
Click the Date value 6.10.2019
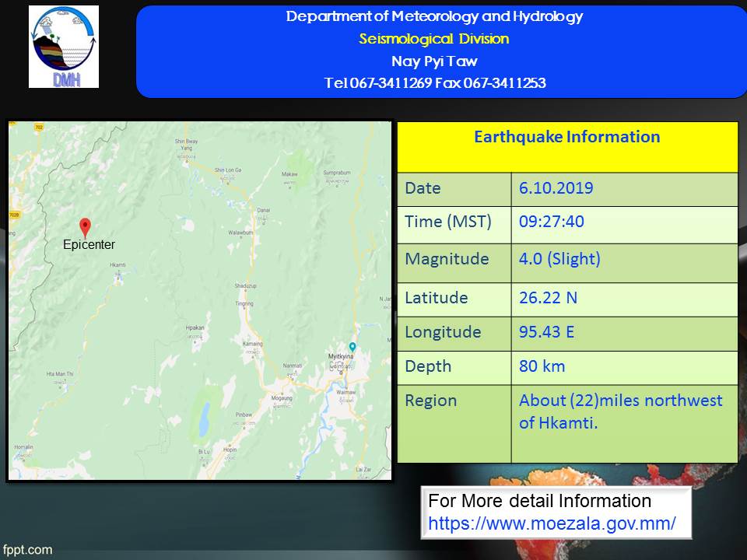[556, 188]
